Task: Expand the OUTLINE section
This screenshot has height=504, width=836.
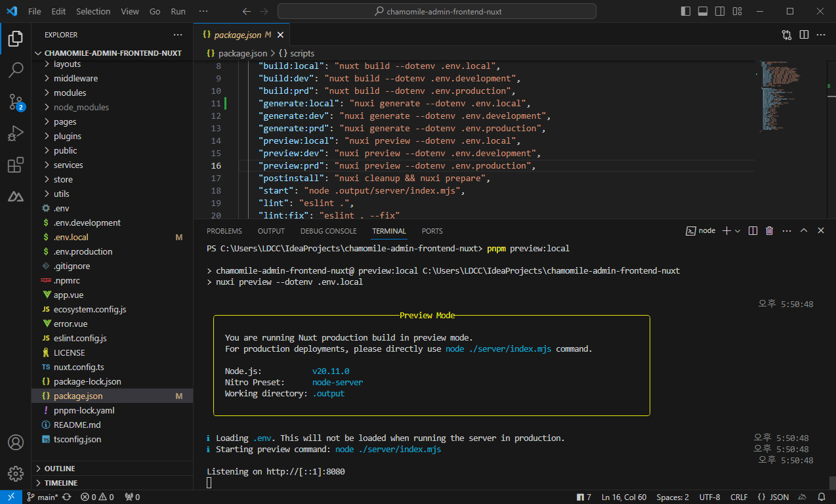Action: tap(112, 469)
